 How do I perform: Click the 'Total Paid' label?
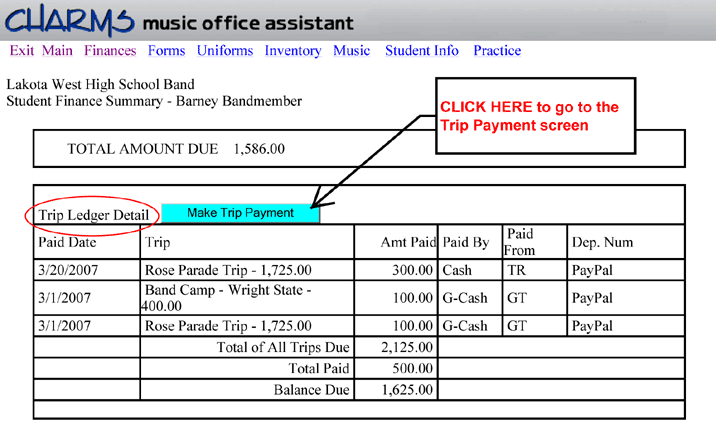point(319,368)
